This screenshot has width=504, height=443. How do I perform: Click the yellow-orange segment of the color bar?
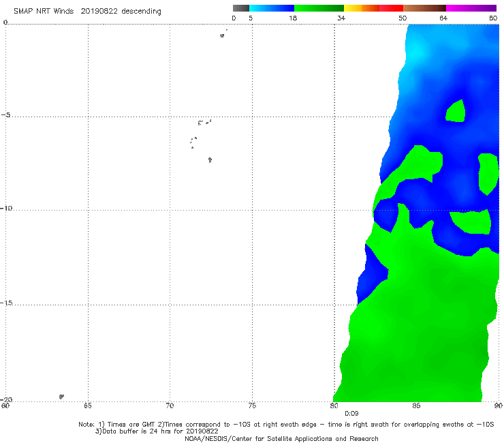[x=362, y=8]
